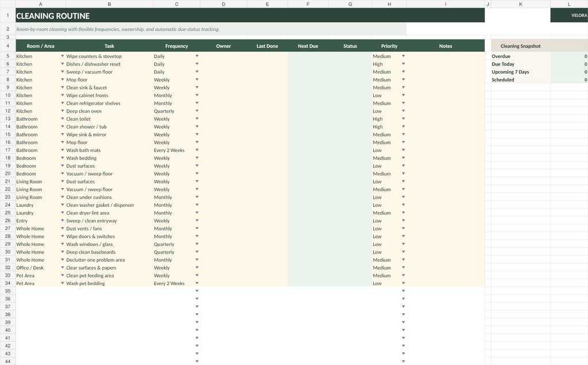Open Room dropdown for Clear surfaces & papers
This screenshot has width=588, height=365.
coord(63,267)
